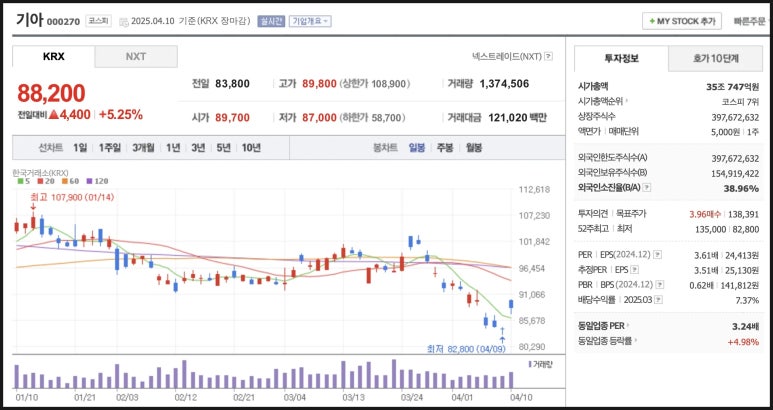Select 1일 line chart period
773x410 pixels.
click(x=80, y=147)
